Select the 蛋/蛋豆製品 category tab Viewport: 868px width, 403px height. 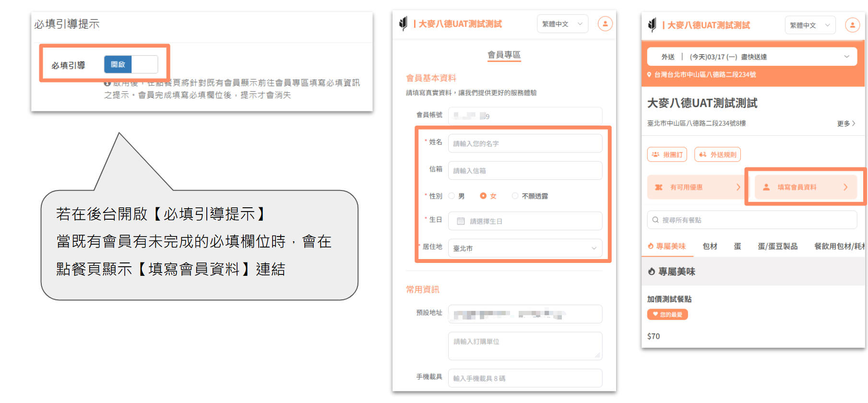[777, 246]
